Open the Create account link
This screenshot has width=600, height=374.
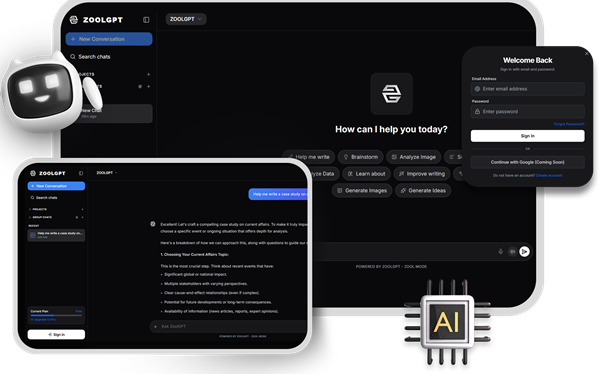(x=549, y=176)
